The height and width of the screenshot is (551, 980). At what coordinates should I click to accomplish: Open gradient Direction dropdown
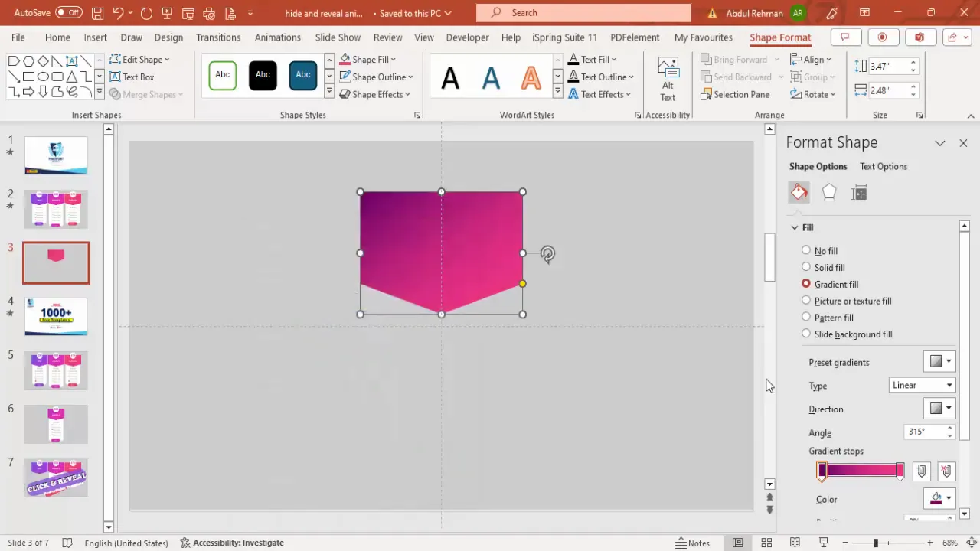940,409
